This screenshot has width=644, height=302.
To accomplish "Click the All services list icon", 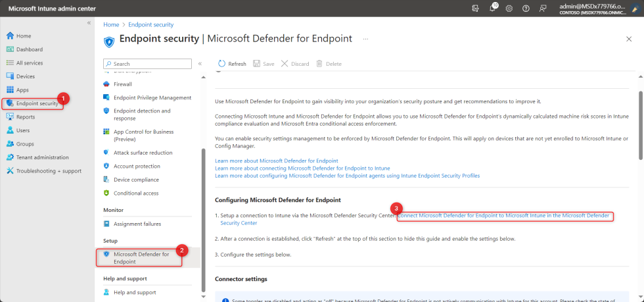I will coord(11,63).
